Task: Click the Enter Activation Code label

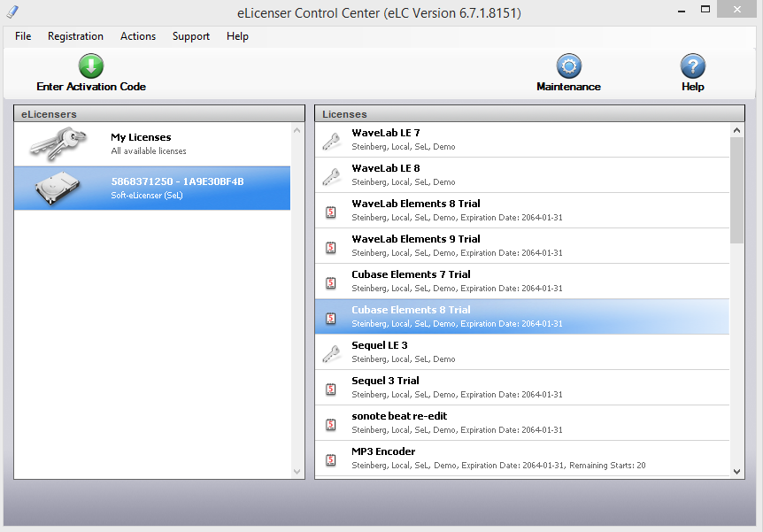Action: click(91, 87)
